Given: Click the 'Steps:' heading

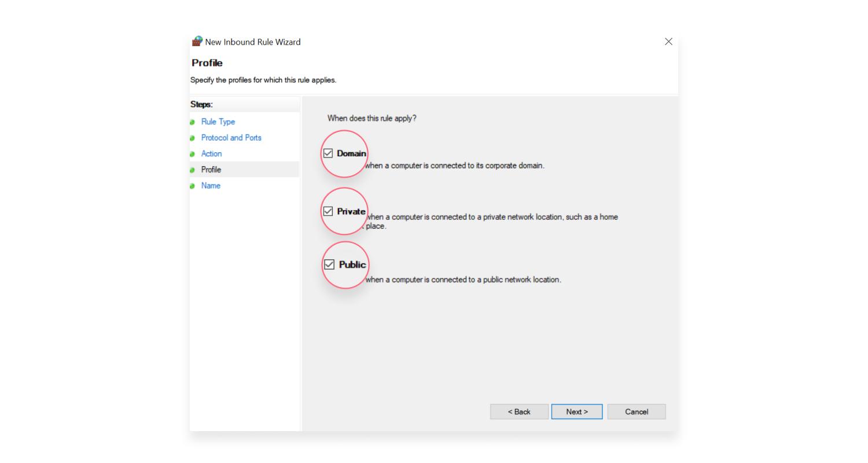Looking at the screenshot, I should point(201,104).
